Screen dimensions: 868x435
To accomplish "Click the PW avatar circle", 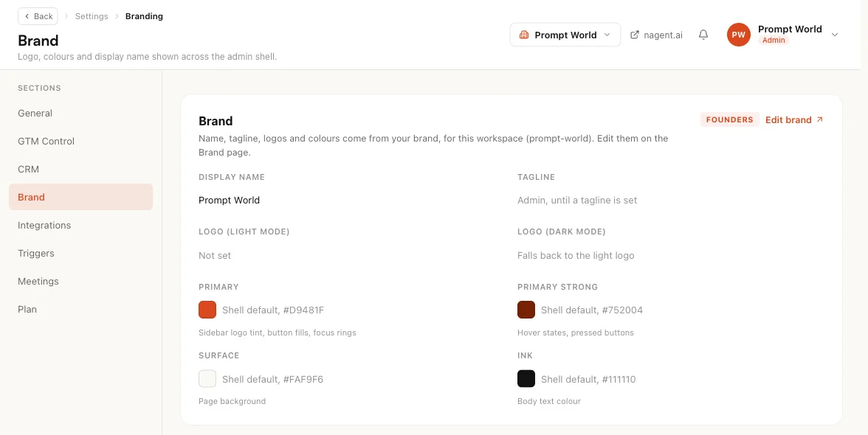I will 738,35.
